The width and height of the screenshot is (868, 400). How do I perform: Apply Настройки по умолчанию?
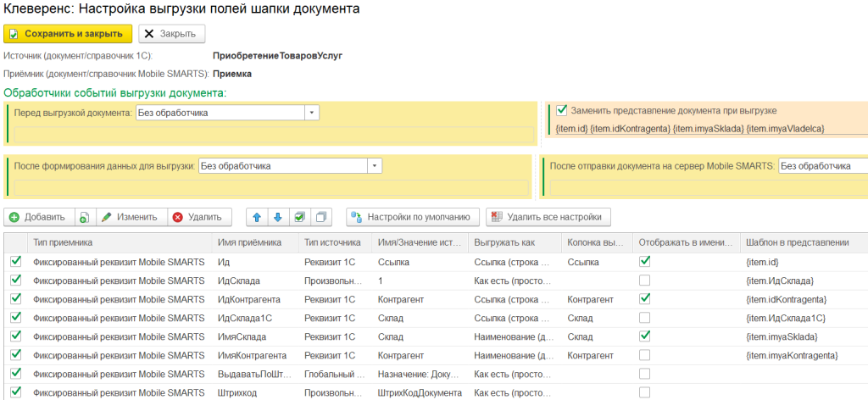click(413, 218)
